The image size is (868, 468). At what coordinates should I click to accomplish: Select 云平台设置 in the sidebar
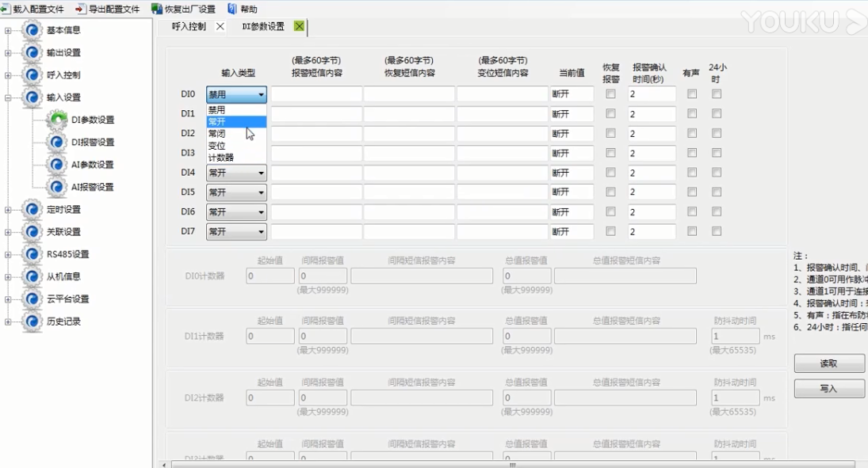coord(67,299)
